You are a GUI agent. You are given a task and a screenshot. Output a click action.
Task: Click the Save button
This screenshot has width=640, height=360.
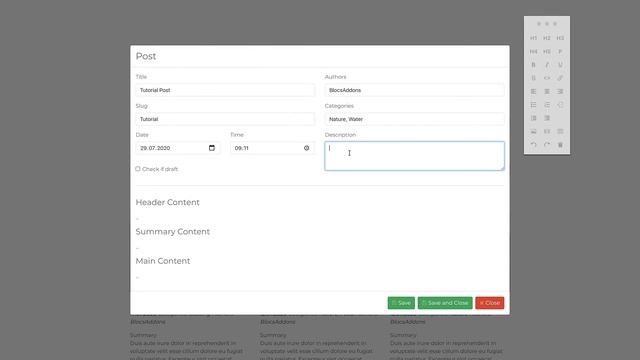click(x=401, y=303)
